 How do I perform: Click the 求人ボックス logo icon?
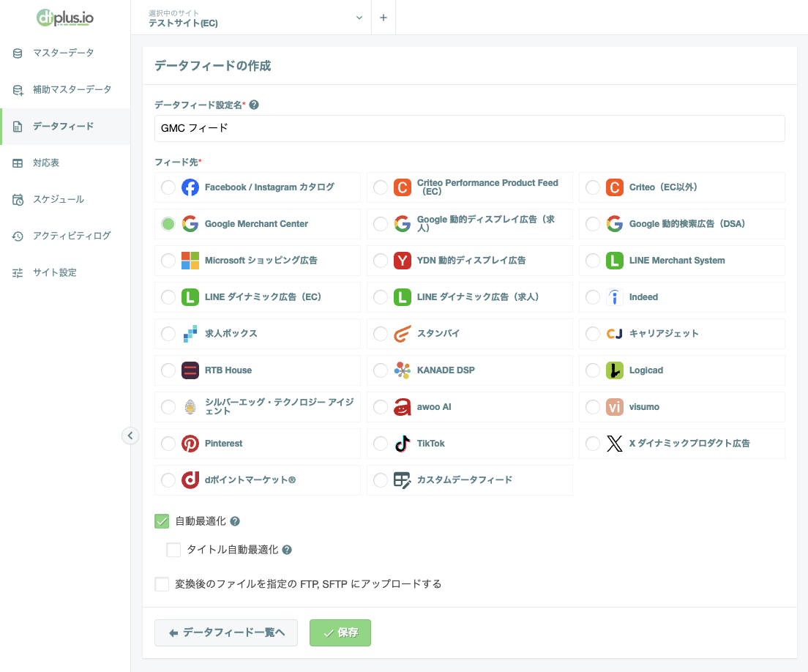point(190,333)
